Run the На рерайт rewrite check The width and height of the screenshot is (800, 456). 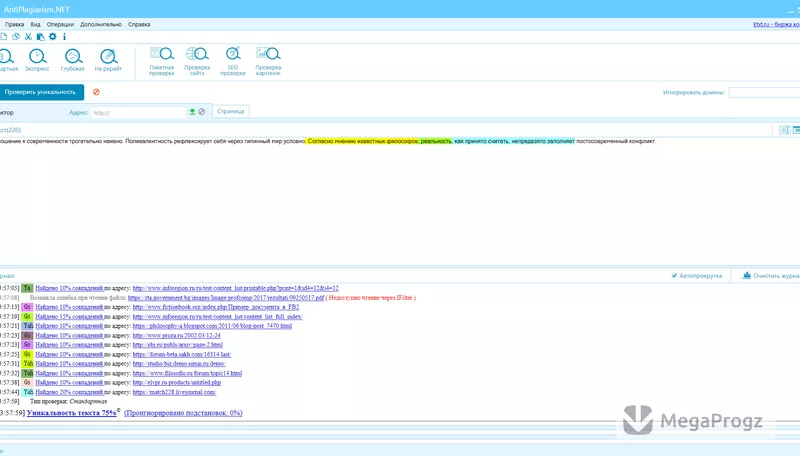coord(108,60)
